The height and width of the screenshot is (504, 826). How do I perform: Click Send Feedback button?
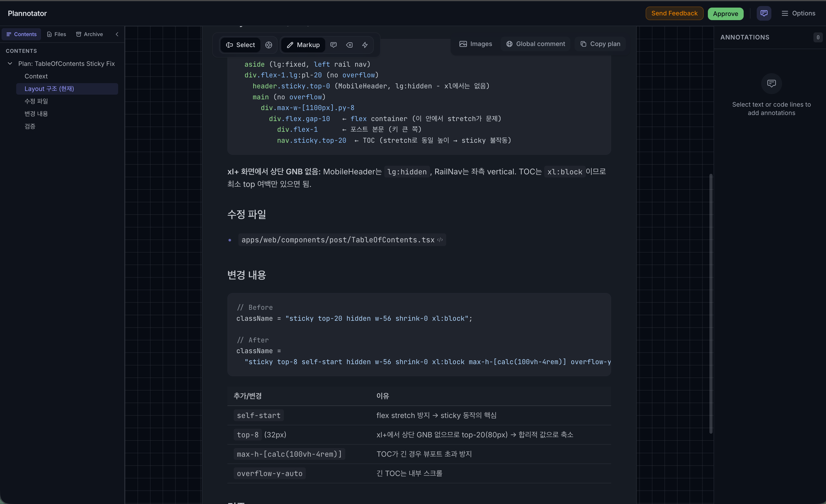click(674, 13)
